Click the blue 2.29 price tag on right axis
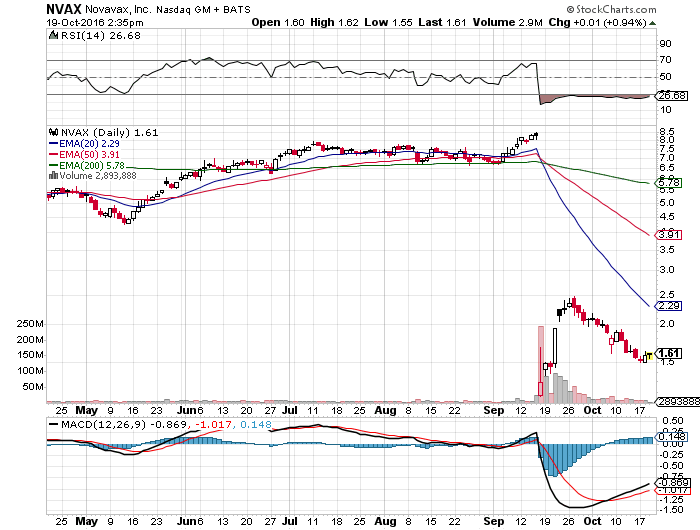 (669, 306)
